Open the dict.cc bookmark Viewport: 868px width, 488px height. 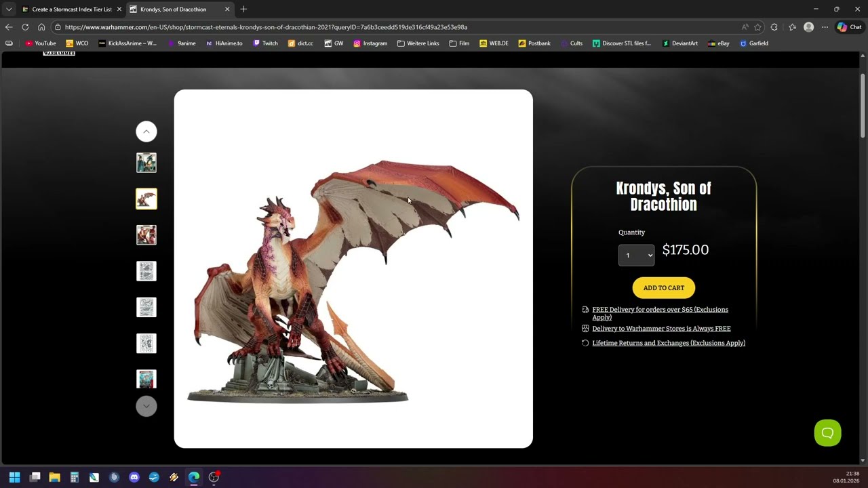click(300, 43)
